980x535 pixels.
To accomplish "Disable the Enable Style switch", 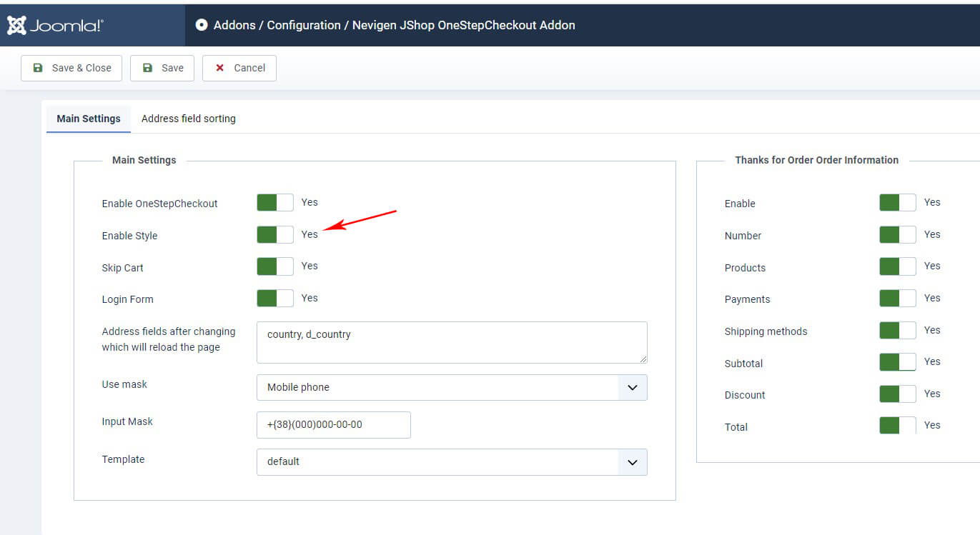I will click(x=275, y=234).
